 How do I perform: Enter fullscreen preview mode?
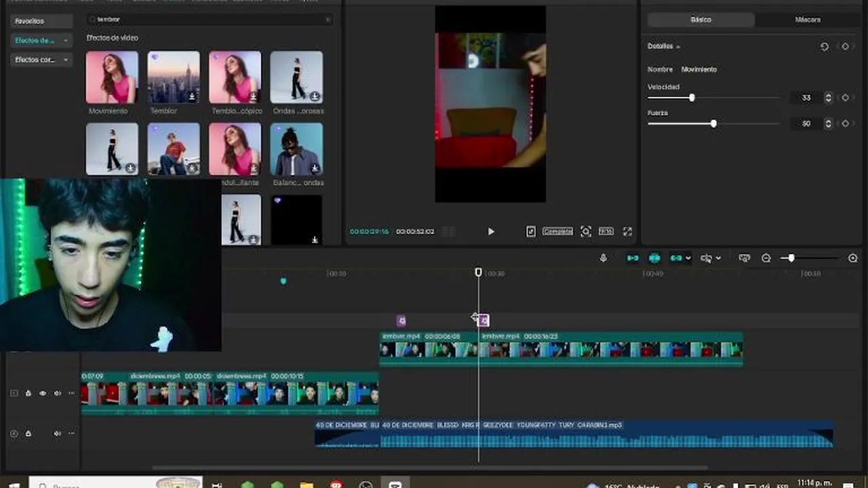627,232
